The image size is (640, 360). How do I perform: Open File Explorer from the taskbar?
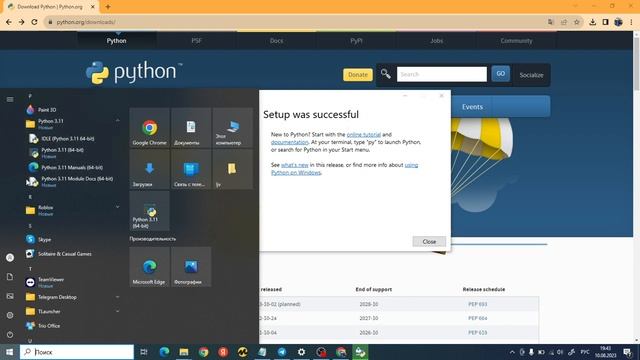click(184, 352)
